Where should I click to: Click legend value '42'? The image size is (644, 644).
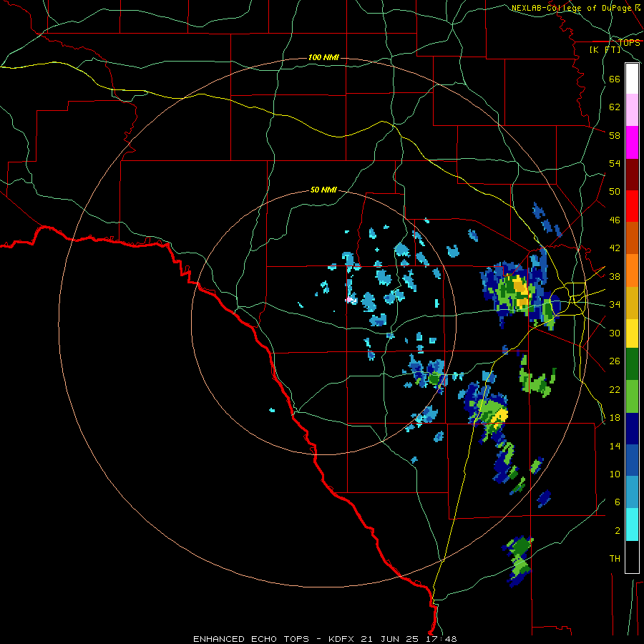pyautogui.click(x=615, y=248)
